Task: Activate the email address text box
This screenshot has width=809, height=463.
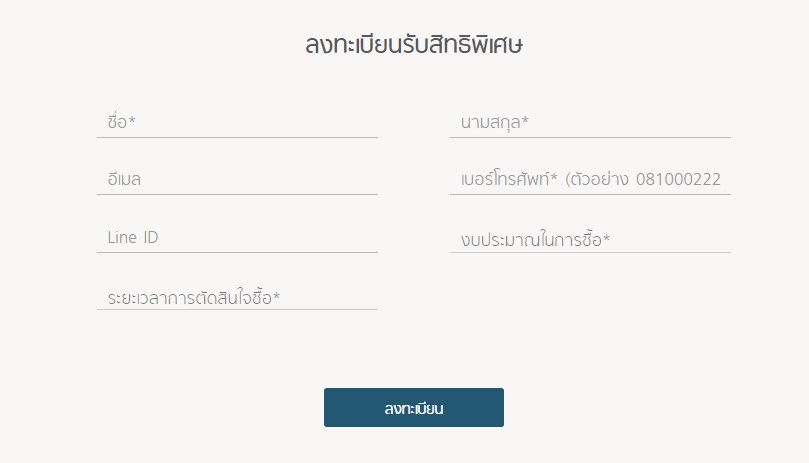Action: pyautogui.click(x=237, y=180)
